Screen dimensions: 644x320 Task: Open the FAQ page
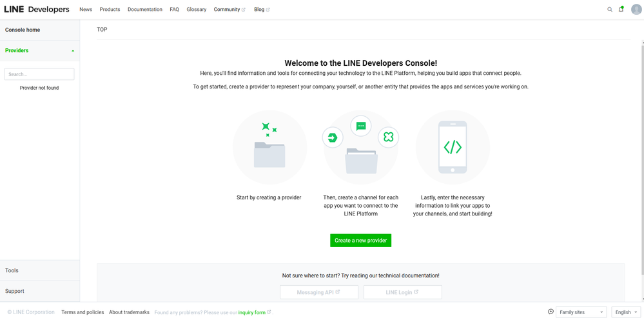click(175, 10)
